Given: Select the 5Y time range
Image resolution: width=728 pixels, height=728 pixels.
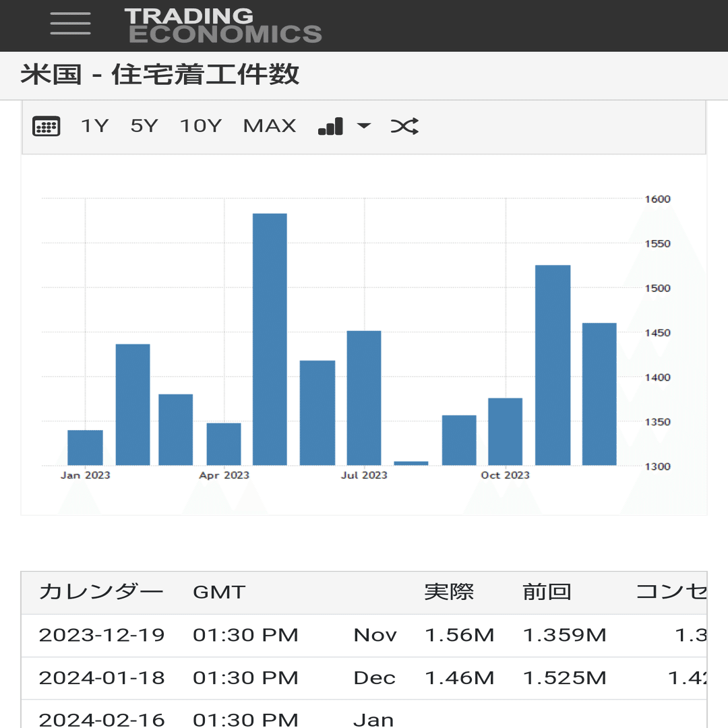Looking at the screenshot, I should (144, 126).
